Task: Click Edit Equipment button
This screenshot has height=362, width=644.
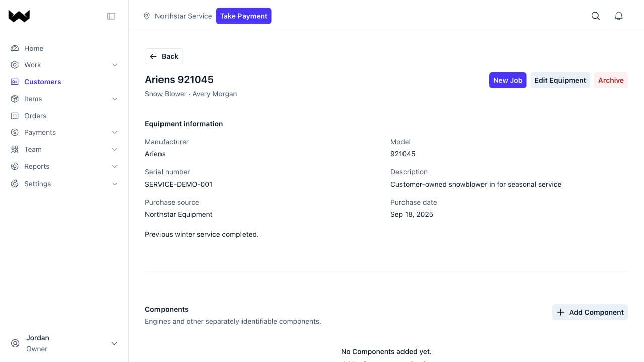Action: tap(560, 80)
